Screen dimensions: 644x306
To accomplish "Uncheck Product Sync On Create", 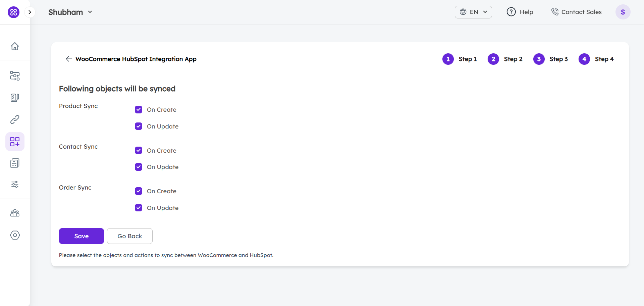I will pyautogui.click(x=139, y=110).
